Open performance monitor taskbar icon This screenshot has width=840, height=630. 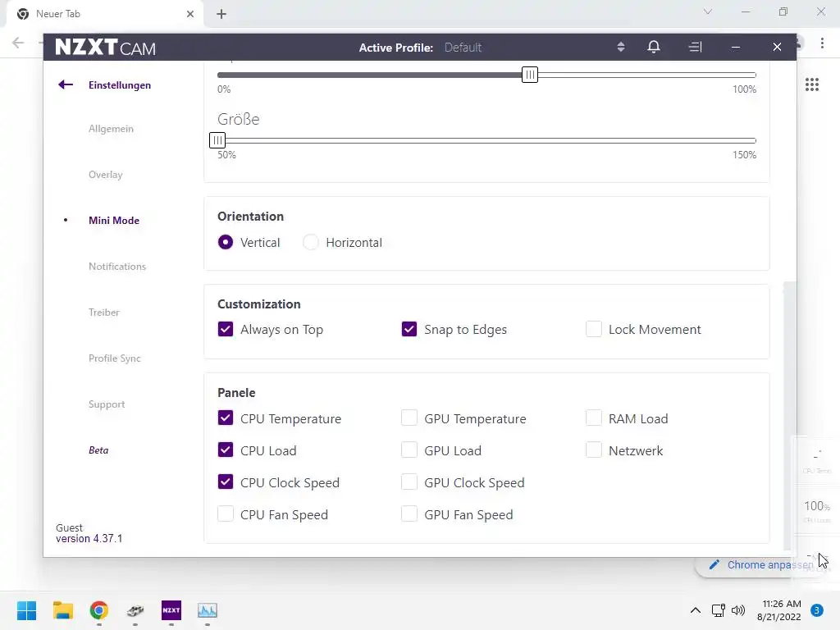pos(208,610)
